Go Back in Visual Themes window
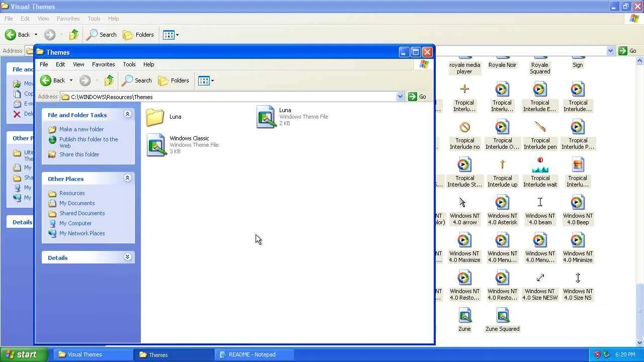 [x=18, y=35]
